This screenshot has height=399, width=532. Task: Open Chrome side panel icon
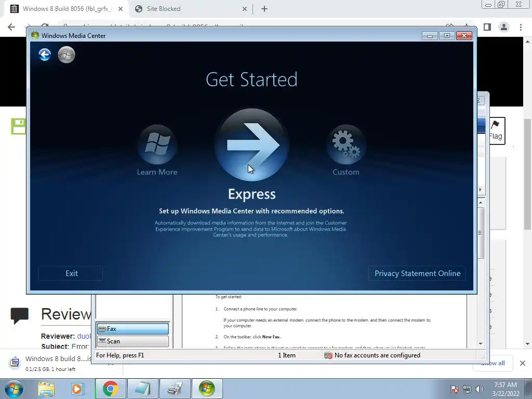coord(487,27)
